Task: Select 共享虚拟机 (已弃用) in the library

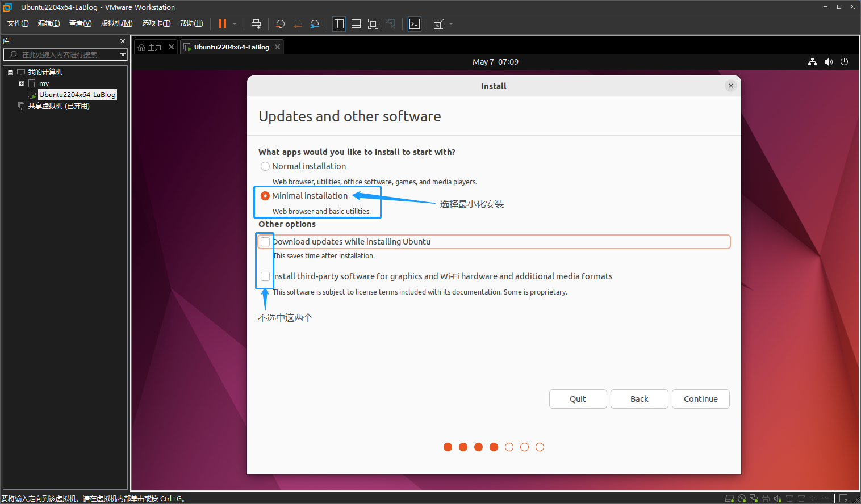Action: coord(59,106)
